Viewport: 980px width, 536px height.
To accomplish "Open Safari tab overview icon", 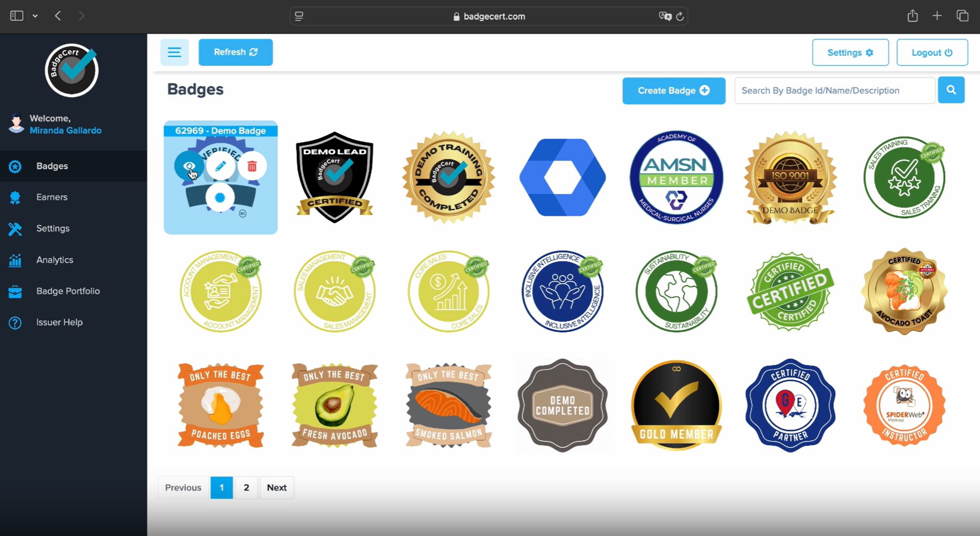I will tap(962, 16).
